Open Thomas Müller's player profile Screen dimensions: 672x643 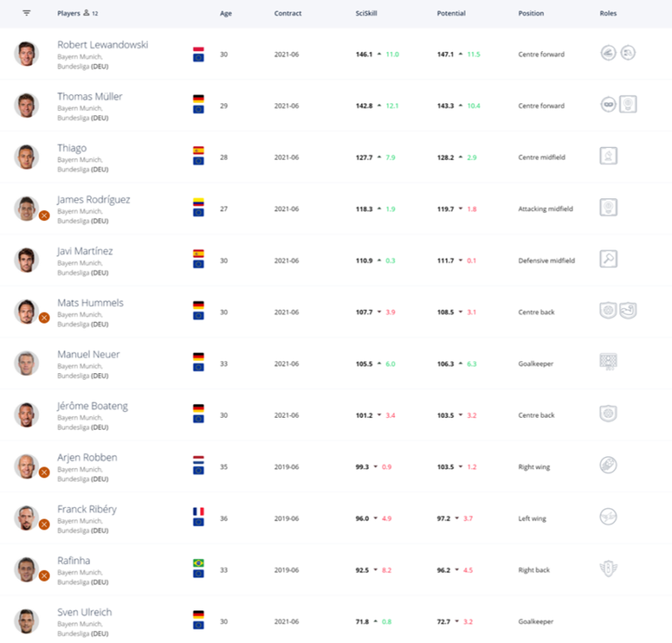click(x=90, y=97)
